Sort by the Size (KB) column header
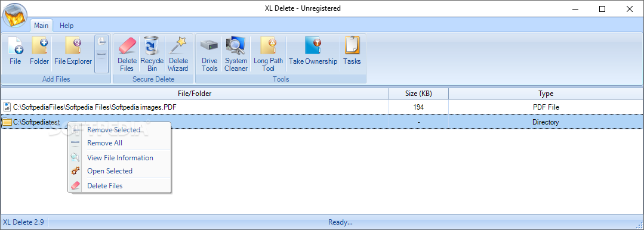 (x=418, y=94)
